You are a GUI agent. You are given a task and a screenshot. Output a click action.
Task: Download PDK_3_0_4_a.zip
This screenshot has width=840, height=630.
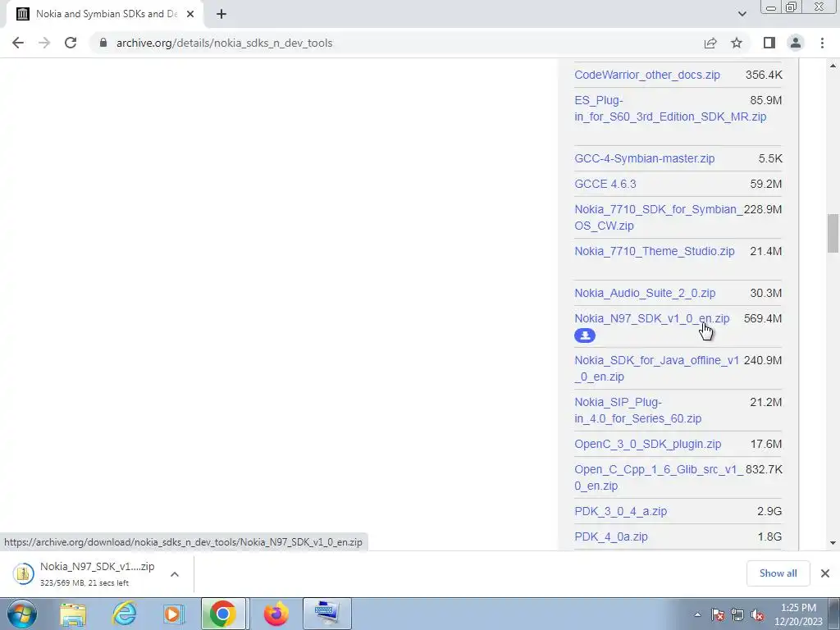tap(620, 511)
